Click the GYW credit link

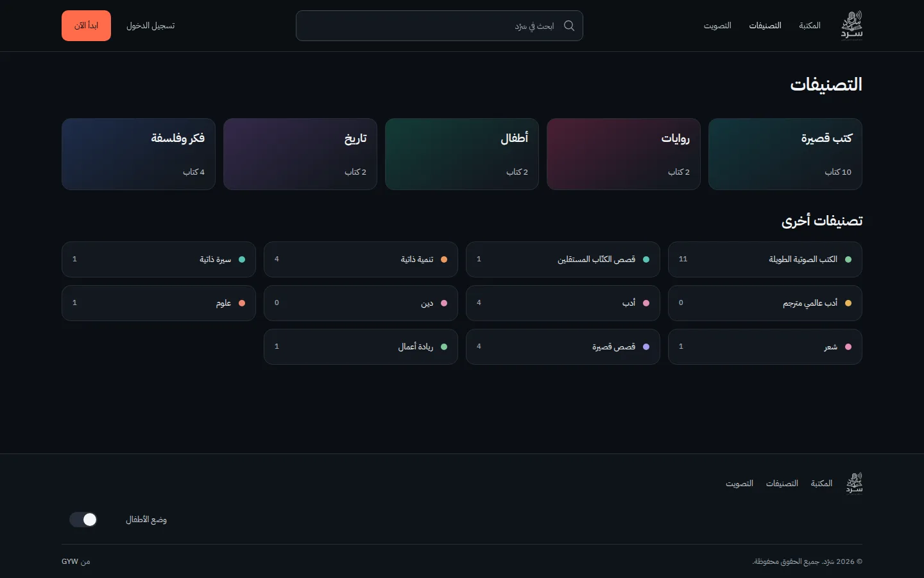click(70, 562)
